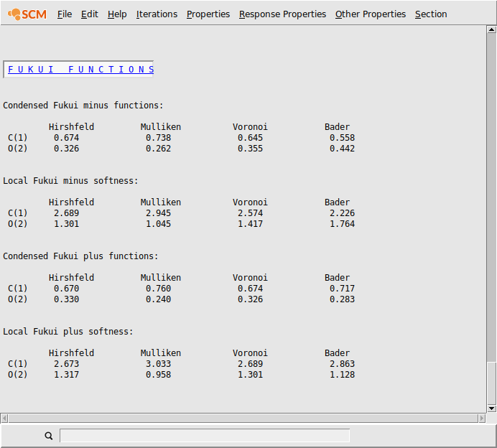497x448 pixels.
Task: Click the horizontal scrollbar left arrow
Action: 4,418
